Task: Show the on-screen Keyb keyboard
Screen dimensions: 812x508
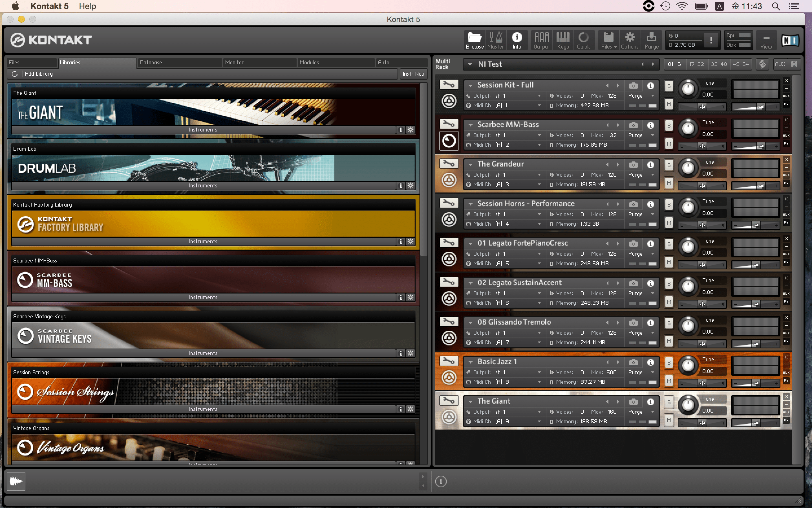Action: point(563,40)
